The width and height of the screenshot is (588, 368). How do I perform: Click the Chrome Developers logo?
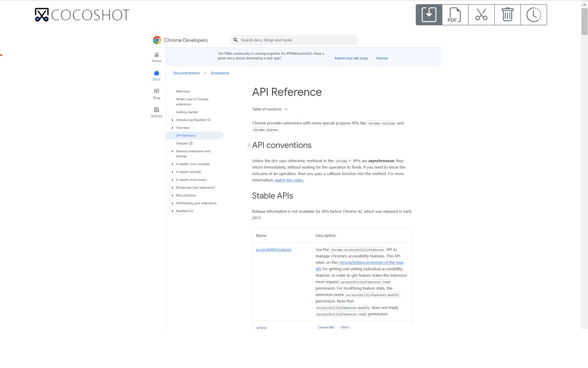[x=180, y=40]
